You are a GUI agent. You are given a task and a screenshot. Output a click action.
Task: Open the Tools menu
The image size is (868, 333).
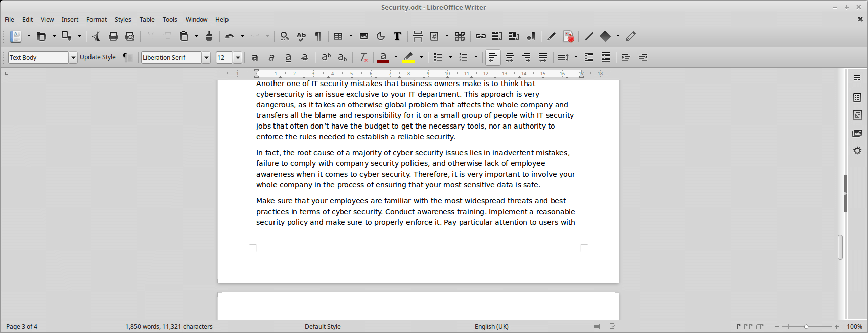[x=170, y=19]
